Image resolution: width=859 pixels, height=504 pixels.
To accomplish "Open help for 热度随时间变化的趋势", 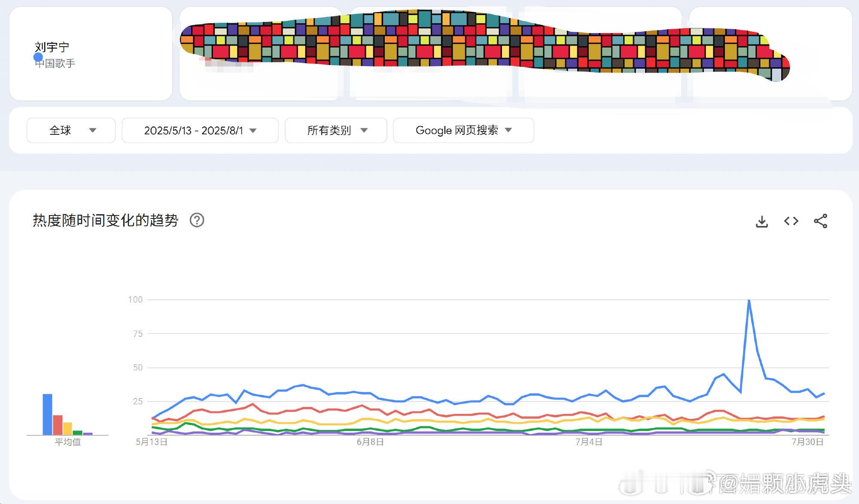I will pyautogui.click(x=197, y=220).
